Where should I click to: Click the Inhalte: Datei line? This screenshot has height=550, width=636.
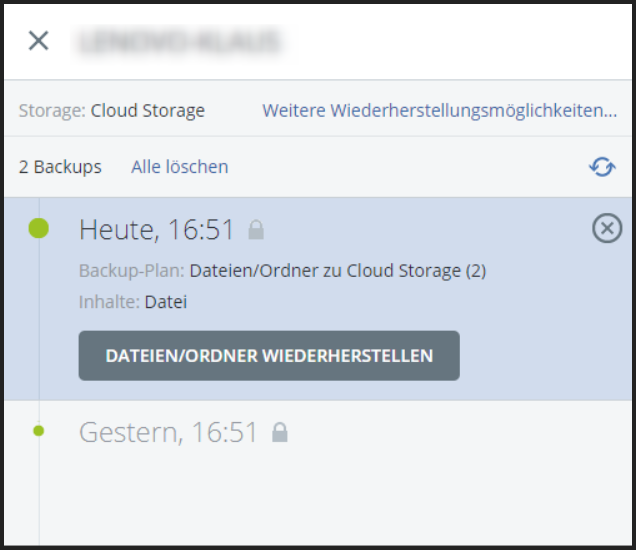point(133,301)
